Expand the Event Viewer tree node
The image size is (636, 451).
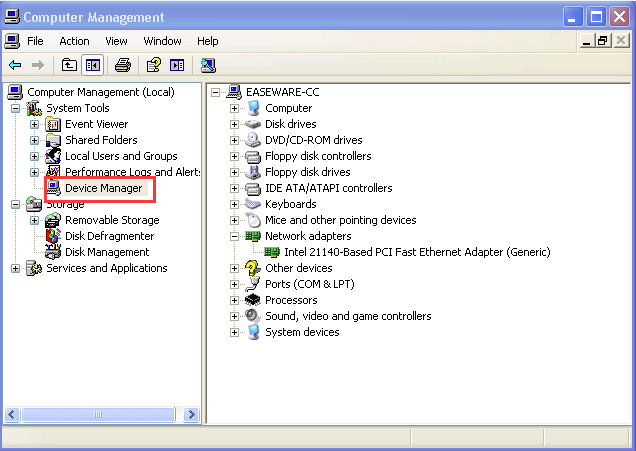pyautogui.click(x=35, y=124)
